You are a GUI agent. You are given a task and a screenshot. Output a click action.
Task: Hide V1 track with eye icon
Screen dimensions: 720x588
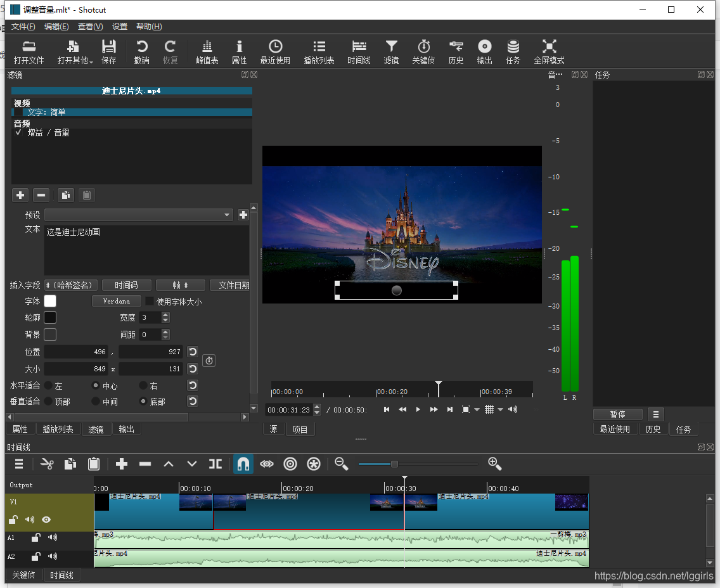point(46,520)
